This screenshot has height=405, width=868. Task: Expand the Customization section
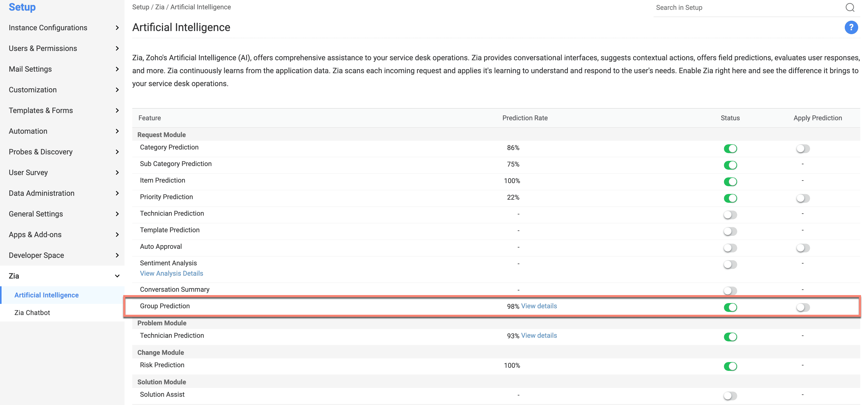click(33, 90)
